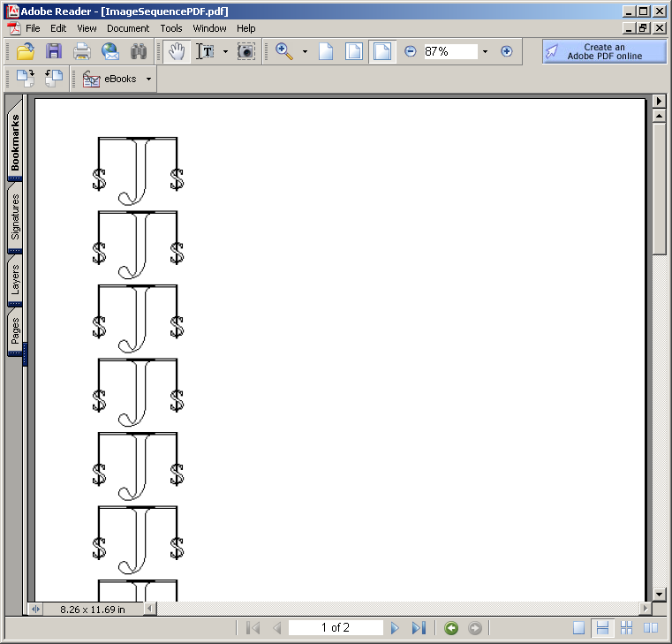This screenshot has width=672, height=644.
Task: Set view to Fit Width icon
Action: pyautogui.click(x=382, y=51)
